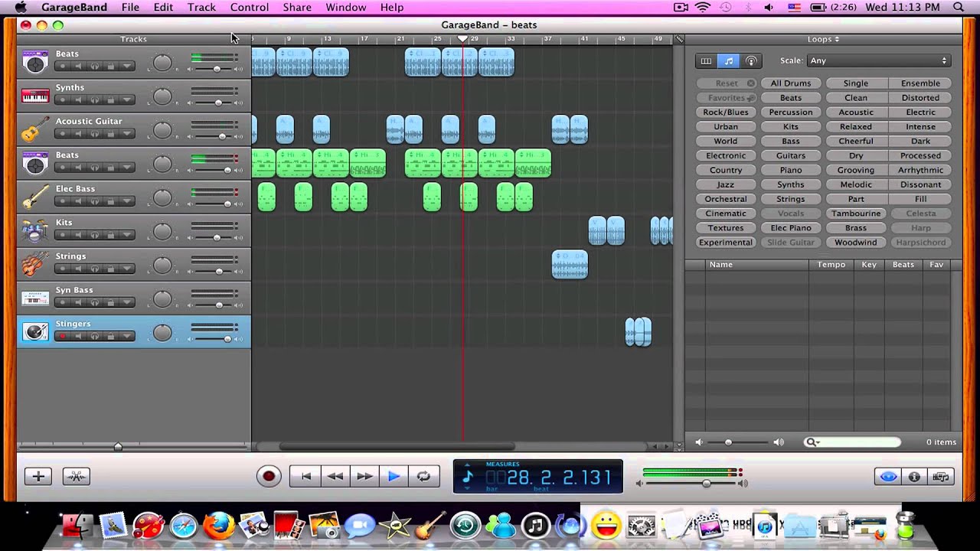
Task: Open Spotlight search in menu bar
Action: [959, 8]
